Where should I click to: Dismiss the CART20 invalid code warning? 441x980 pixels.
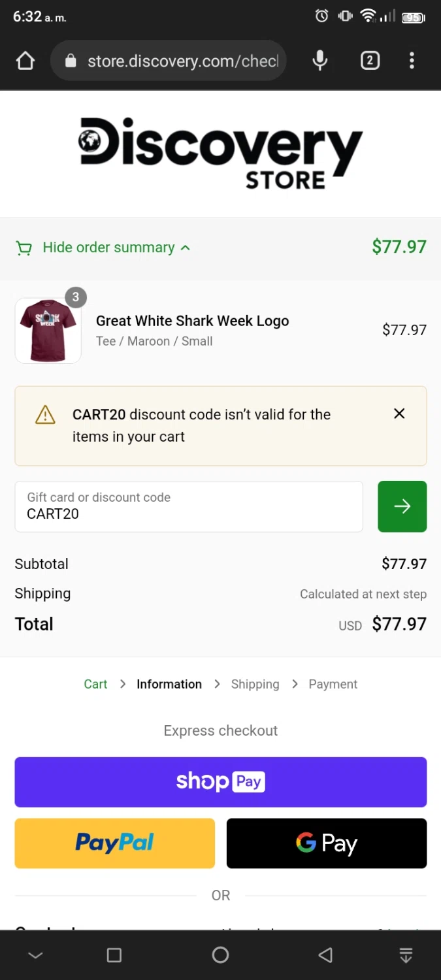pyautogui.click(x=399, y=414)
